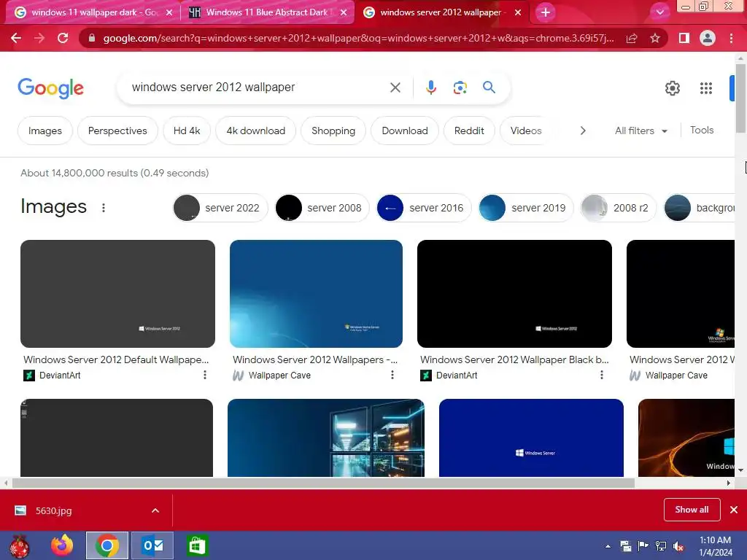Open a new tab
This screenshot has width=747, height=560.
(x=546, y=12)
